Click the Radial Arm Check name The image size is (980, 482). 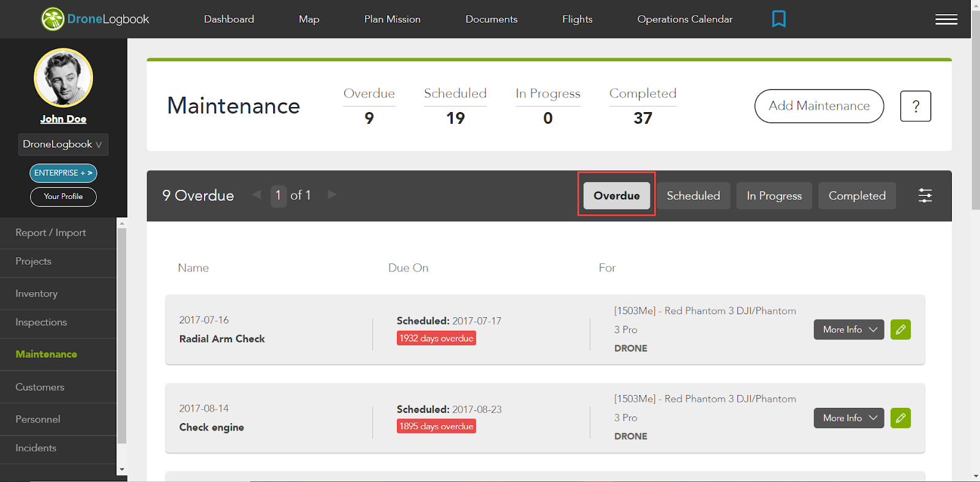click(x=222, y=339)
